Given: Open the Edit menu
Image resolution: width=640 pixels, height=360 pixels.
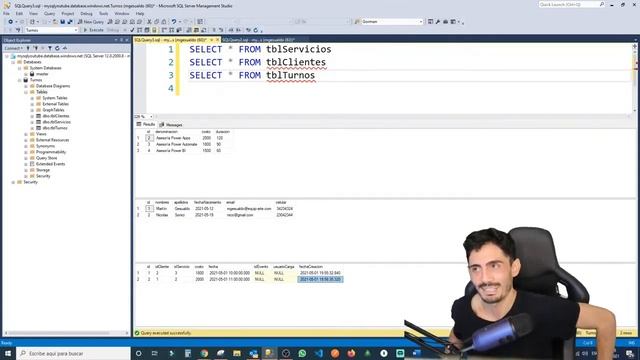Looking at the screenshot, I should [x=19, y=13].
